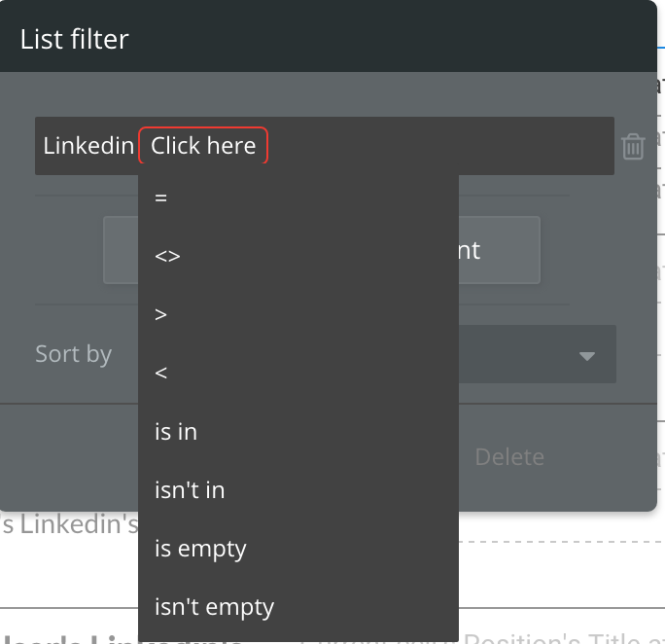Click the 'Linkedin' field name in constraint

tap(88, 146)
